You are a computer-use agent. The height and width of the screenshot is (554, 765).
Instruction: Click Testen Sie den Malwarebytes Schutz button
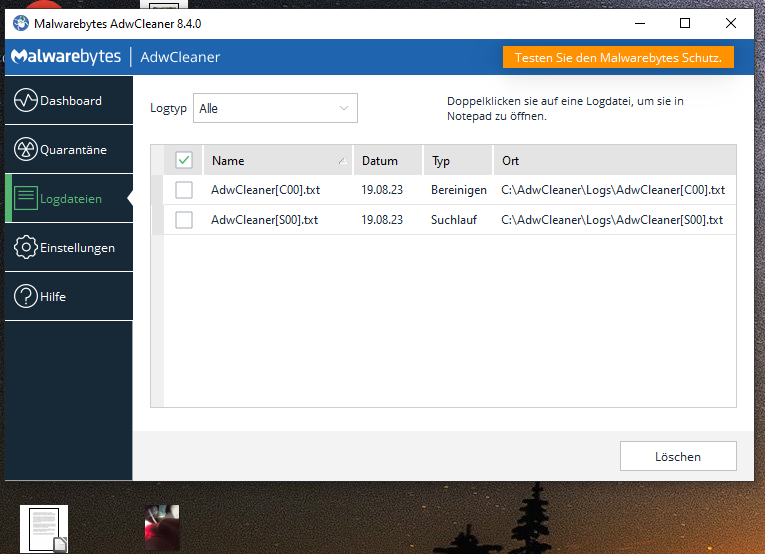coord(618,58)
